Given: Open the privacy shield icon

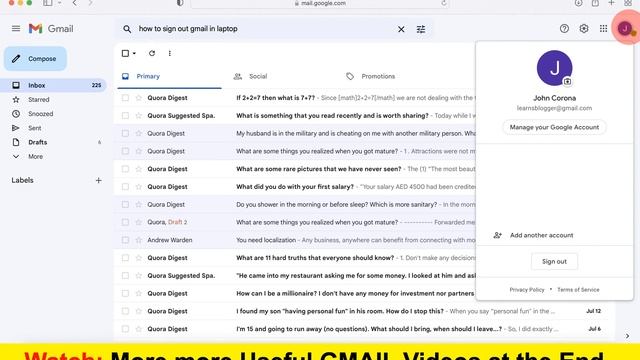Looking at the screenshot, I should pyautogui.click(x=180, y=3).
